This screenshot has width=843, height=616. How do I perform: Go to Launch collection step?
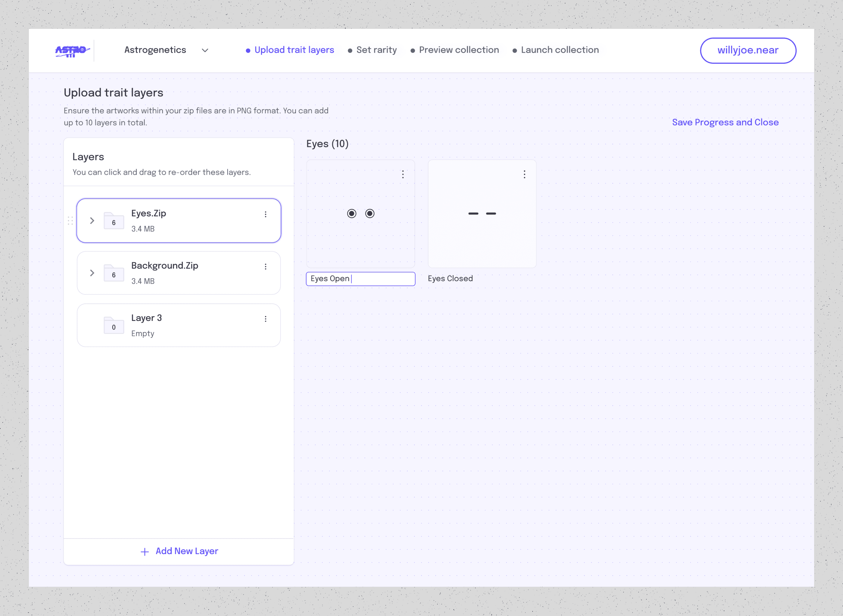[559, 50]
